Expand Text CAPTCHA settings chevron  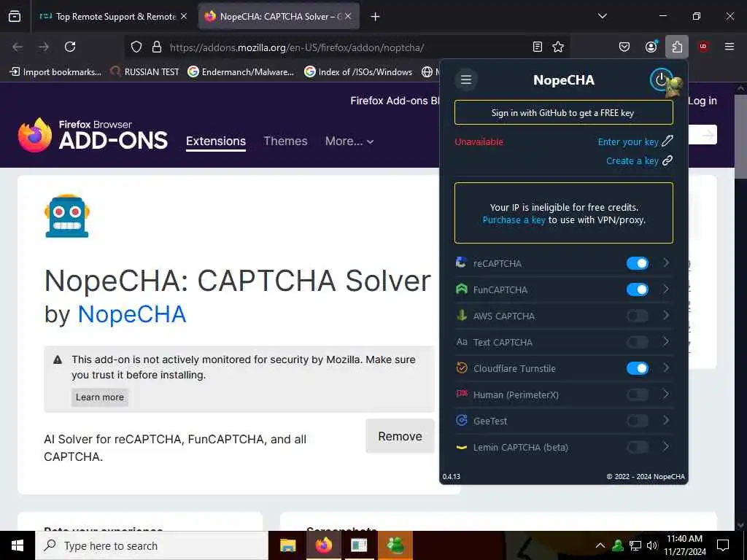pos(666,341)
